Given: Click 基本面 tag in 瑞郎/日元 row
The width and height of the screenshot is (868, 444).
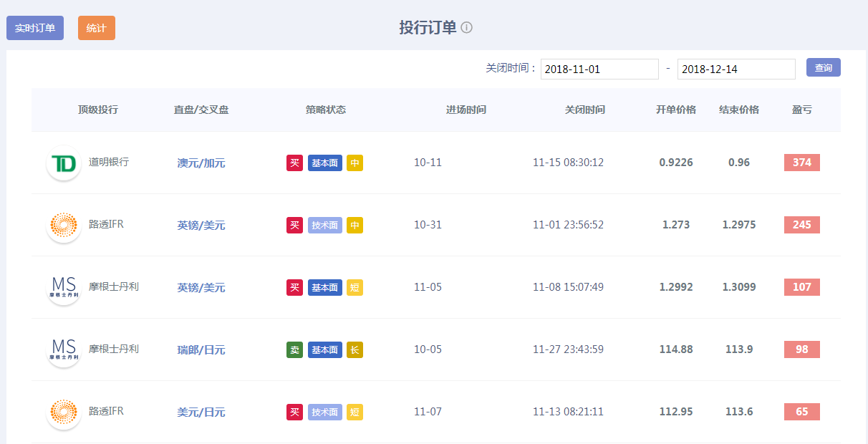Looking at the screenshot, I should click(325, 349).
